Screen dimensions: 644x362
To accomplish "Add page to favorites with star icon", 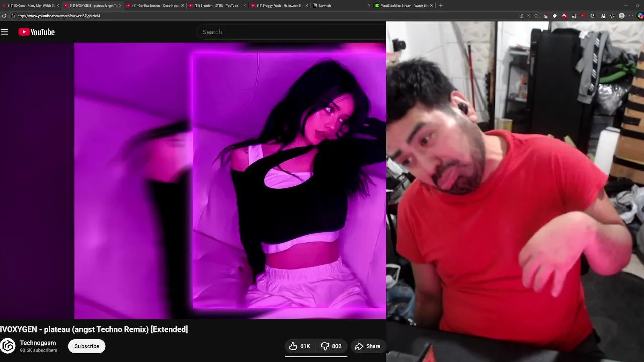I will 536,16.
